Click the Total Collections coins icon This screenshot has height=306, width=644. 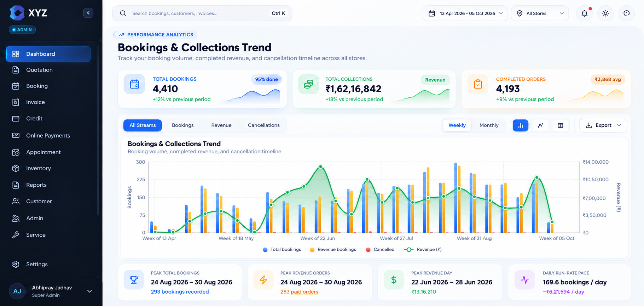308,84
